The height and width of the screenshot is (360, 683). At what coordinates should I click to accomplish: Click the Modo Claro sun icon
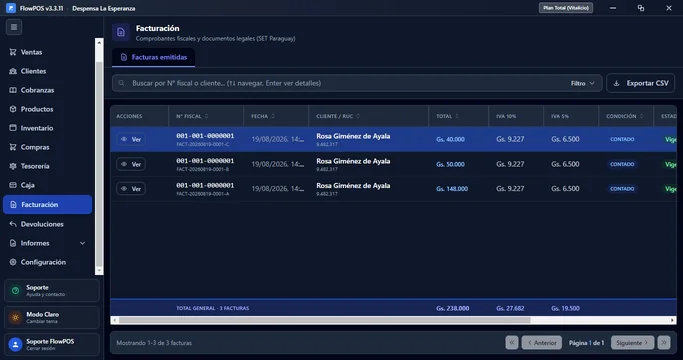click(x=15, y=317)
